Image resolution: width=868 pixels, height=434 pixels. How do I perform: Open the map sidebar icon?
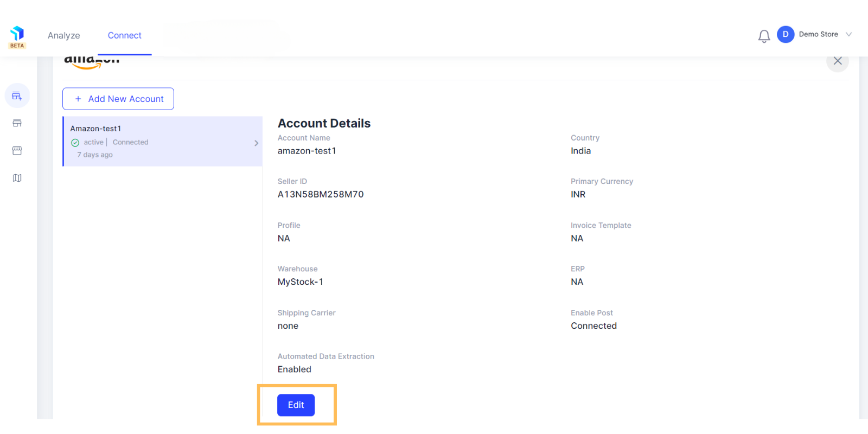click(17, 178)
